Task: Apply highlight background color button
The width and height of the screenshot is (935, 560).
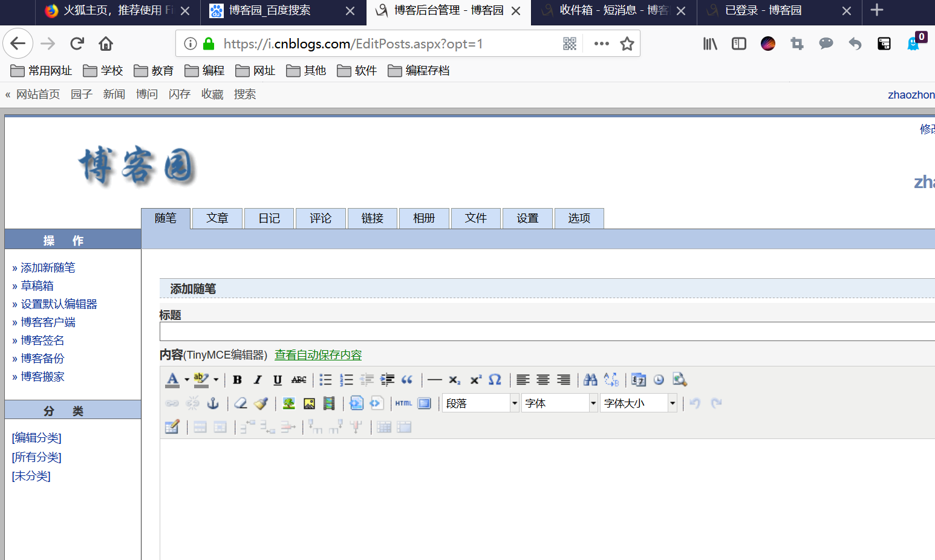Action: 201,380
